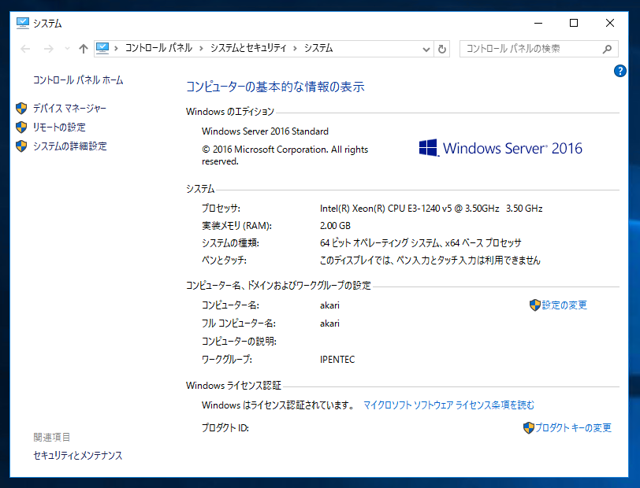This screenshot has width=640, height=488.
Task: Maximize the システム window
Action: 574,23
